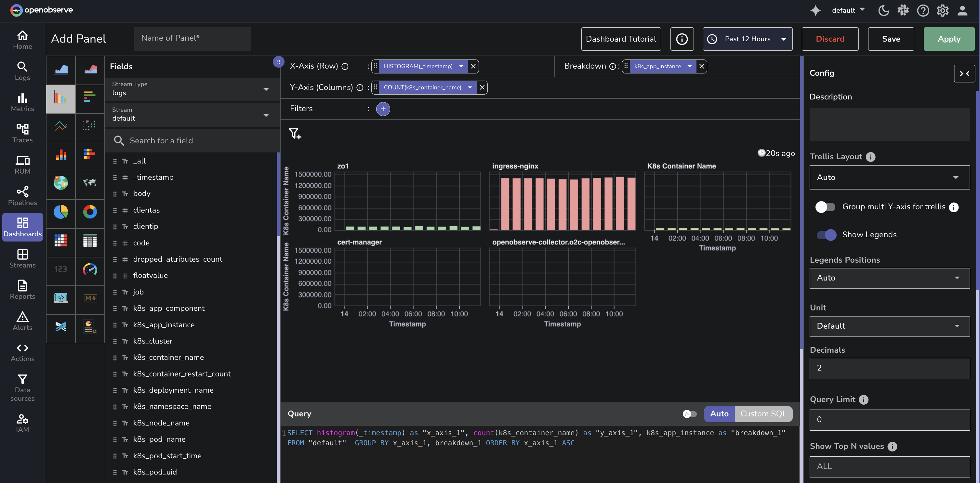Viewport: 980px width, 483px height.
Task: Select the Auto query mode tab
Action: (719, 414)
